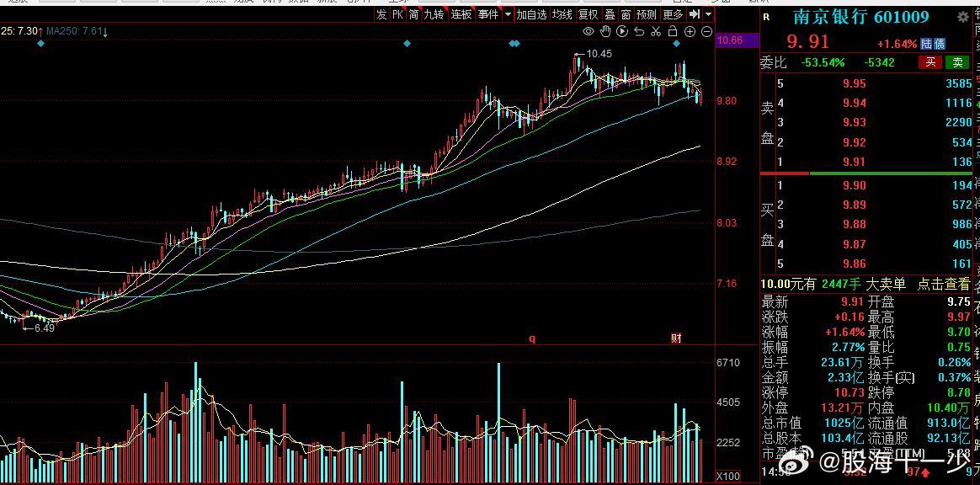Select sell level 3 price 9.93
This screenshot has height=485, width=980.
(x=855, y=122)
